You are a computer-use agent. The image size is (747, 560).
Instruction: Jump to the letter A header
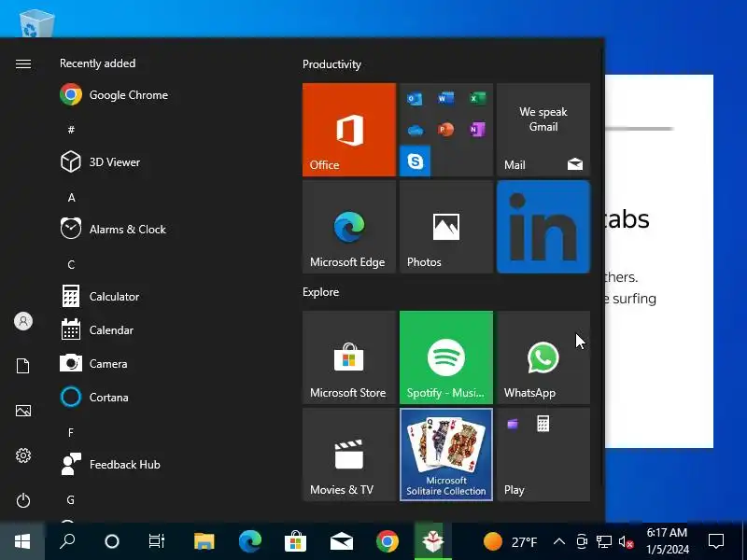tap(71, 197)
